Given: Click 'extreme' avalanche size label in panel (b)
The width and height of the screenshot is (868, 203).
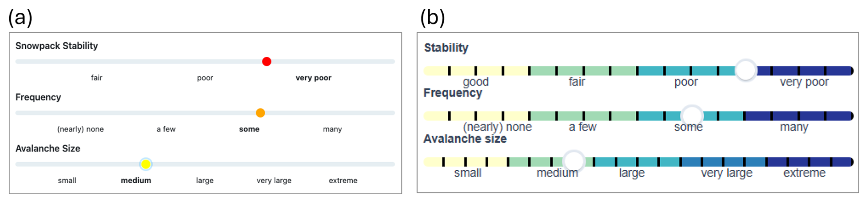Looking at the screenshot, I should 804,173.
